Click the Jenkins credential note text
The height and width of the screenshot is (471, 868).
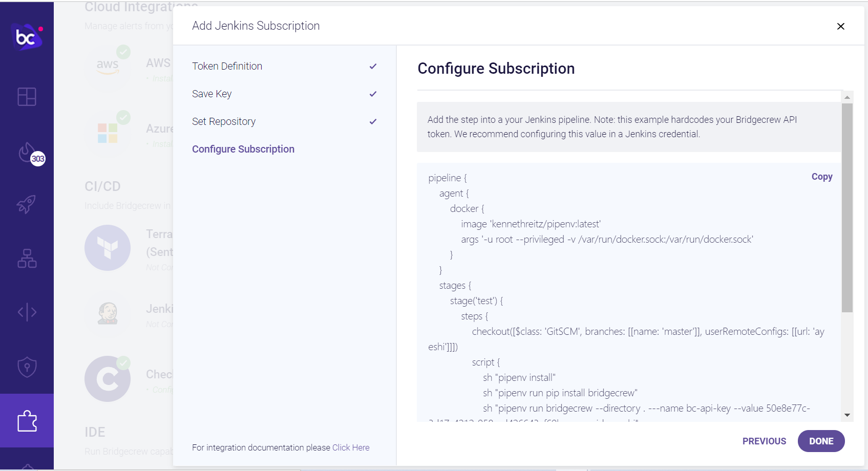612,127
